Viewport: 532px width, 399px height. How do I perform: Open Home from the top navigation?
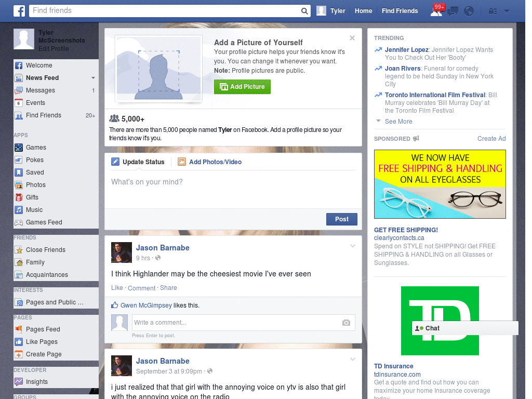[x=363, y=10]
